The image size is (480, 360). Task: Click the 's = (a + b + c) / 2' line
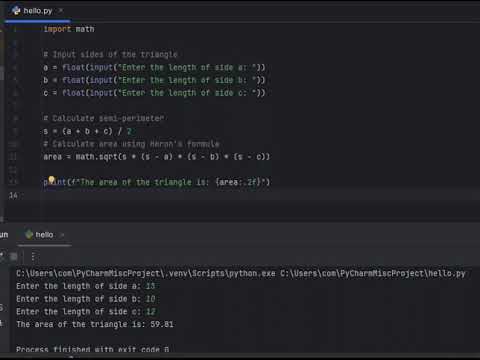88,131
